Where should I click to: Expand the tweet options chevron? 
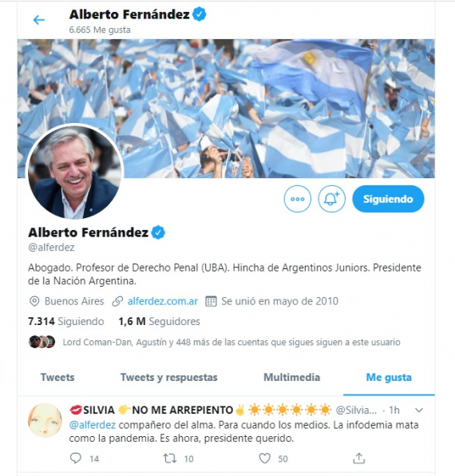tap(419, 411)
